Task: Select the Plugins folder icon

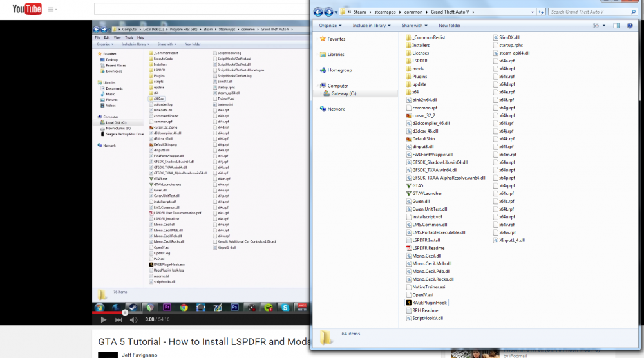Action: pos(408,77)
